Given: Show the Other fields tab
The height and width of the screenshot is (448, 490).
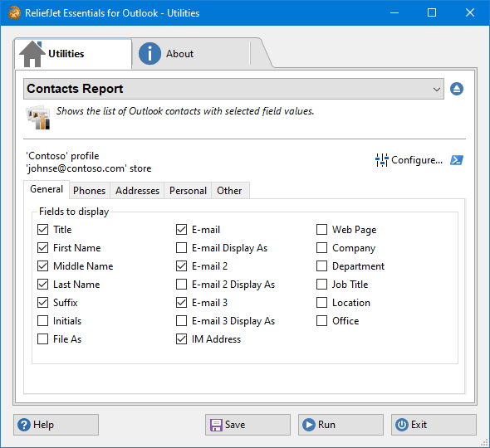Looking at the screenshot, I should click(229, 191).
